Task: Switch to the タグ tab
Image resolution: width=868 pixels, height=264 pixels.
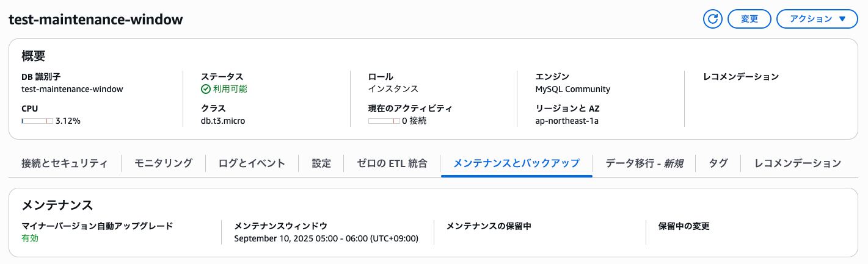Action: pyautogui.click(x=718, y=163)
